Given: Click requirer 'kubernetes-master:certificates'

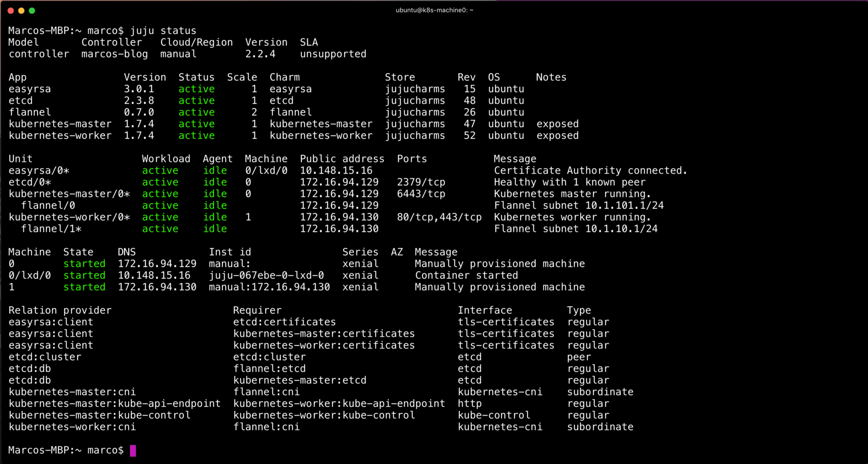Looking at the screenshot, I should point(324,334).
